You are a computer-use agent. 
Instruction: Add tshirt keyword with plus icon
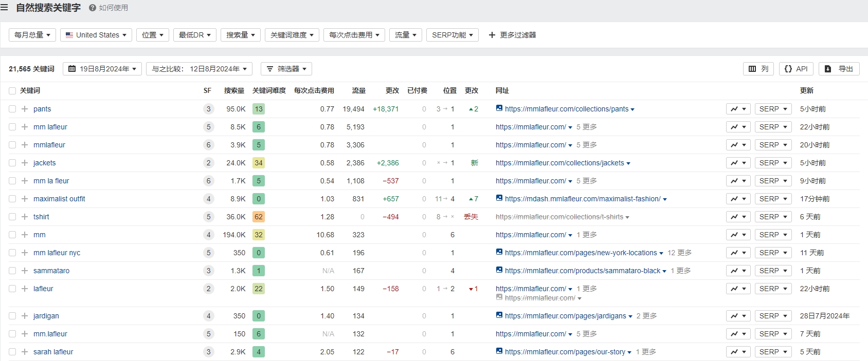coord(25,217)
